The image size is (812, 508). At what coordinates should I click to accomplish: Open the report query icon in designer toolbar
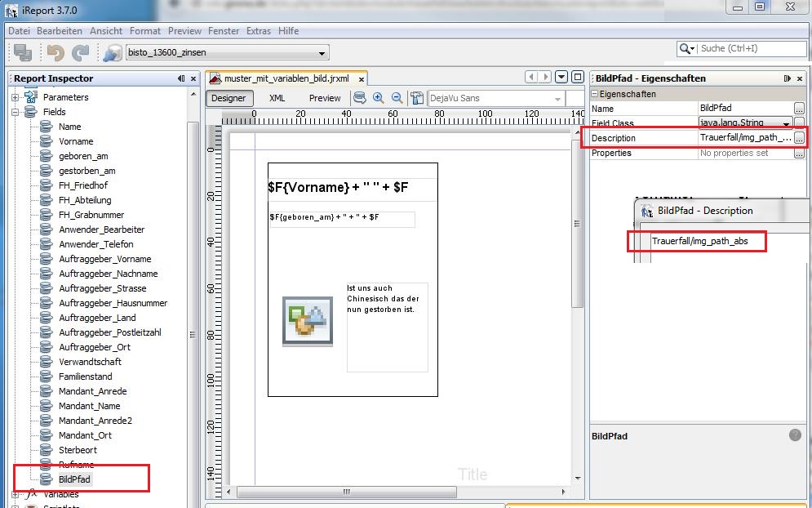point(360,98)
